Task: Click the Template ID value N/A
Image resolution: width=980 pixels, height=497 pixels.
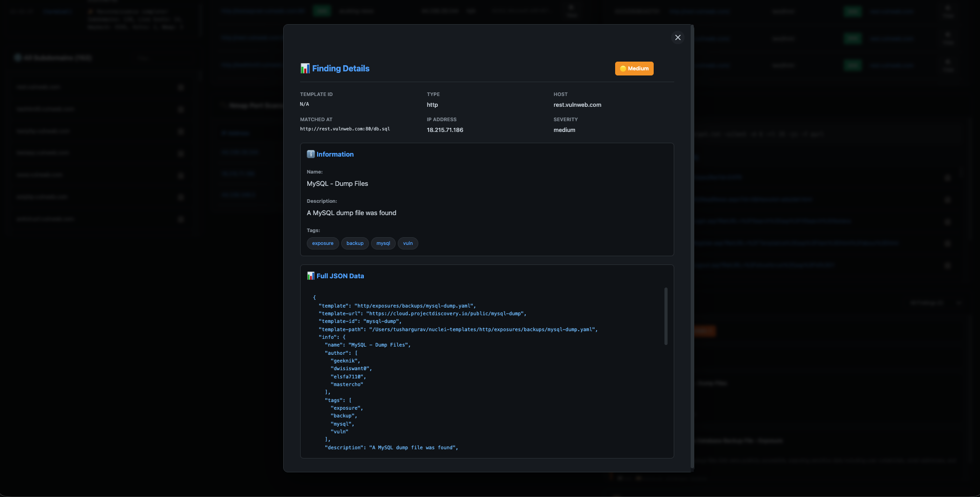Action: click(x=305, y=104)
